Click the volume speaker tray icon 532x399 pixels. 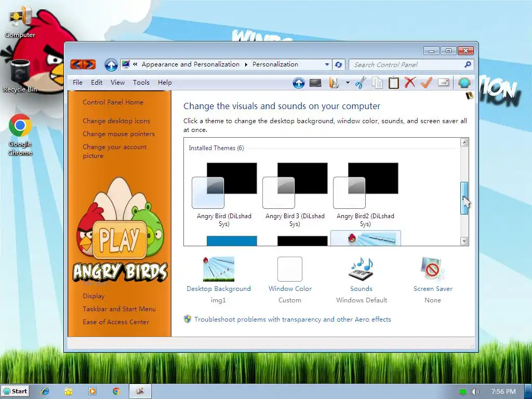click(475, 392)
